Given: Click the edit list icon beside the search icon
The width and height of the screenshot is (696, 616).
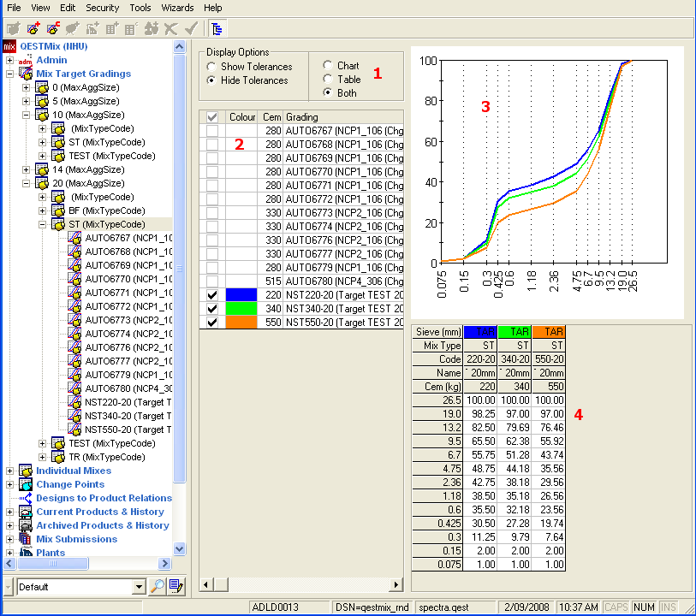Looking at the screenshot, I should [x=176, y=587].
